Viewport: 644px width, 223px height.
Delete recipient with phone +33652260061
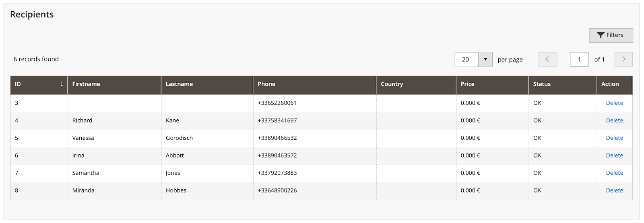coord(614,103)
